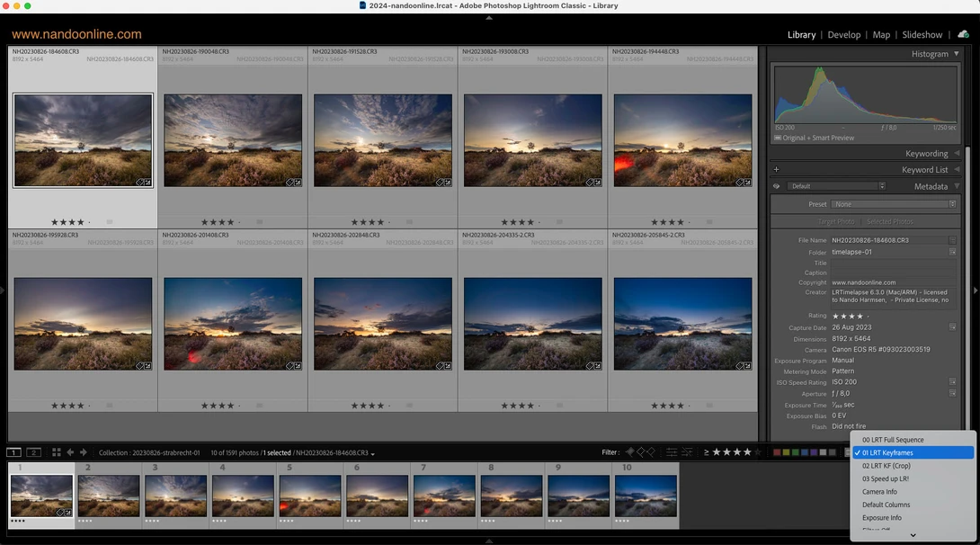The image size is (980, 545).
Task: Choose Exposure Info filter preset
Action: coord(913,517)
